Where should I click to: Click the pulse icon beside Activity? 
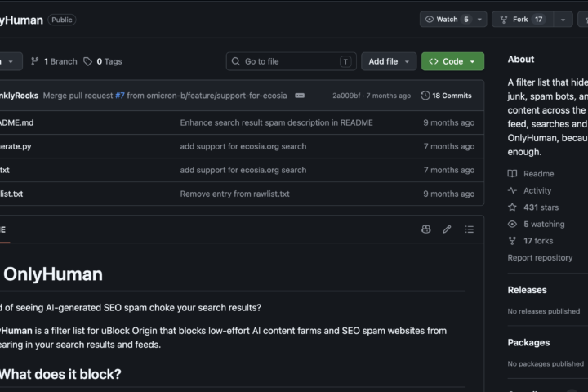coord(512,190)
